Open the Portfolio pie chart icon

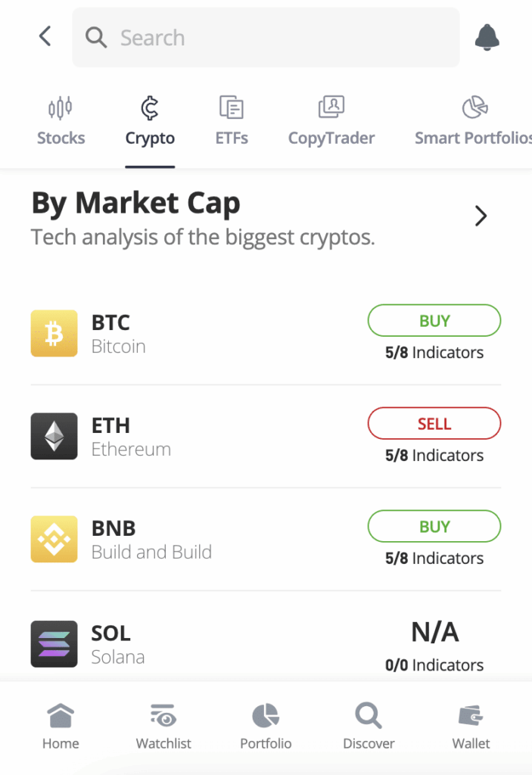click(265, 724)
